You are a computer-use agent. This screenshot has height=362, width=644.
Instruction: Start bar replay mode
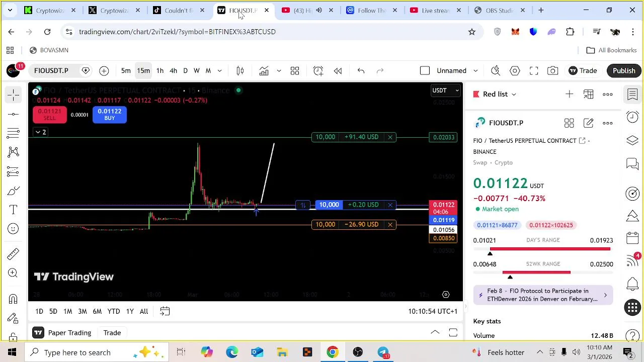click(x=338, y=71)
